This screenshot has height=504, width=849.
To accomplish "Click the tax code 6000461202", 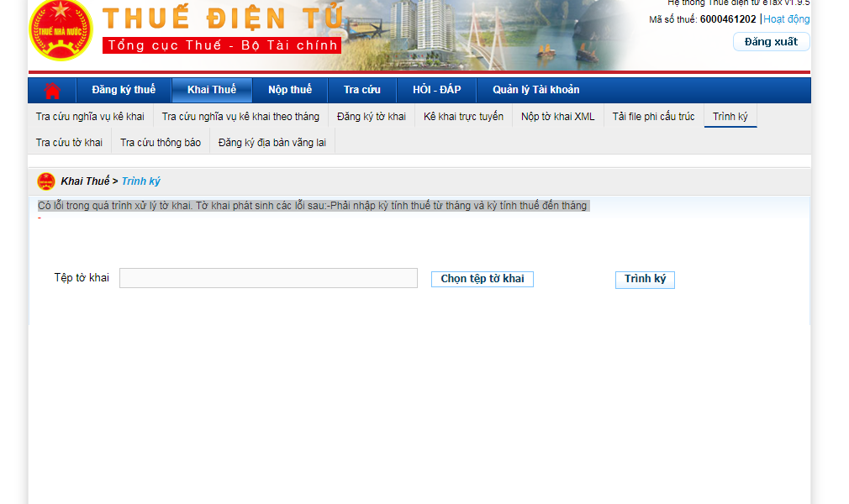I will (728, 19).
